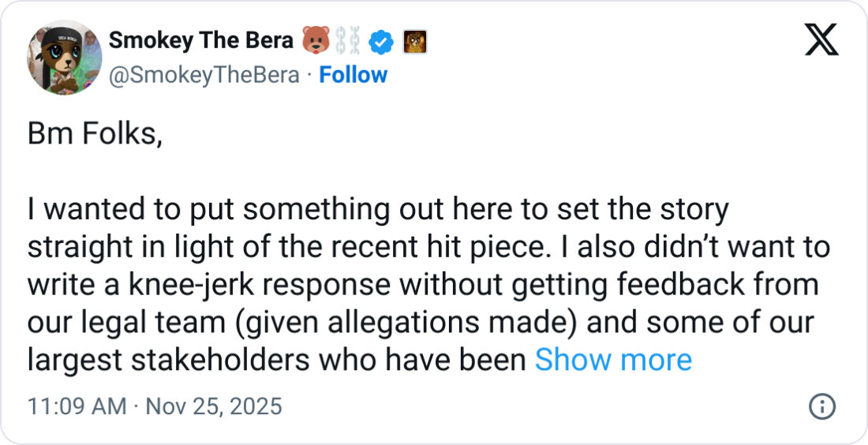Click the small square affiliate badge

[415, 41]
